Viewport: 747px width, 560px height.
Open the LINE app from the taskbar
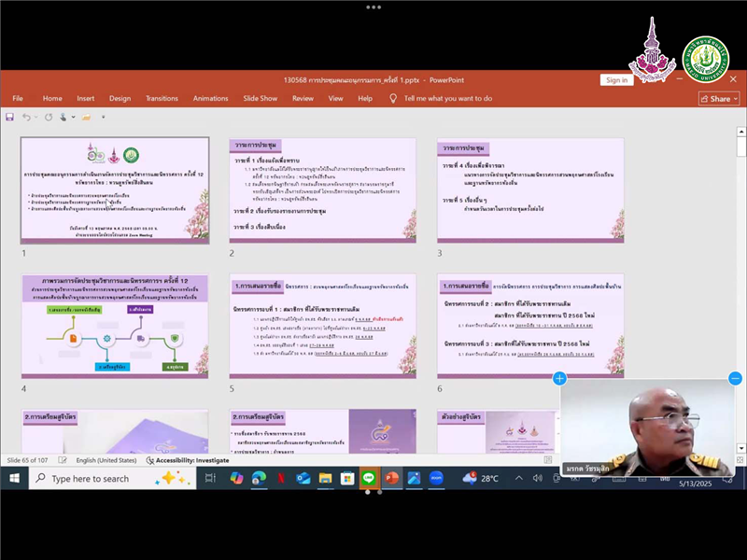pyautogui.click(x=369, y=478)
